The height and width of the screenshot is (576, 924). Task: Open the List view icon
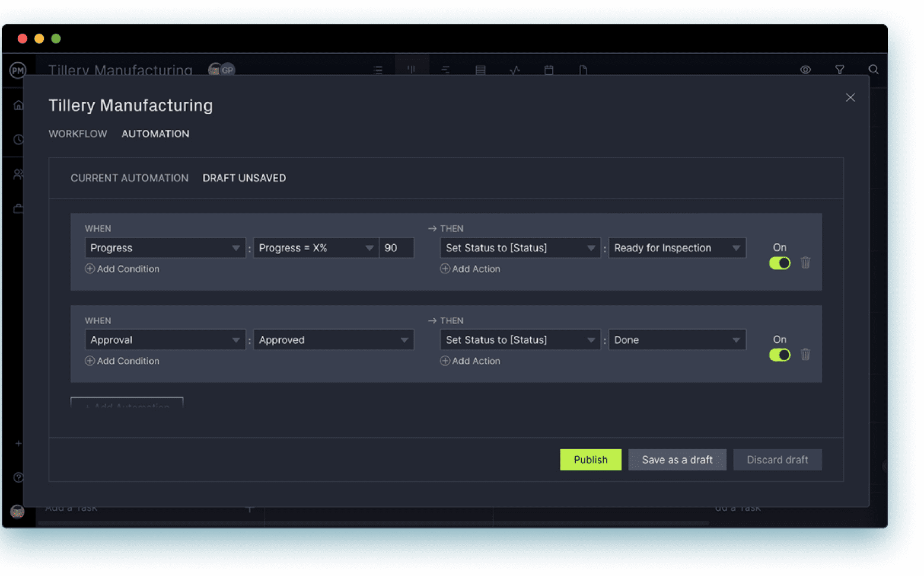pos(378,69)
